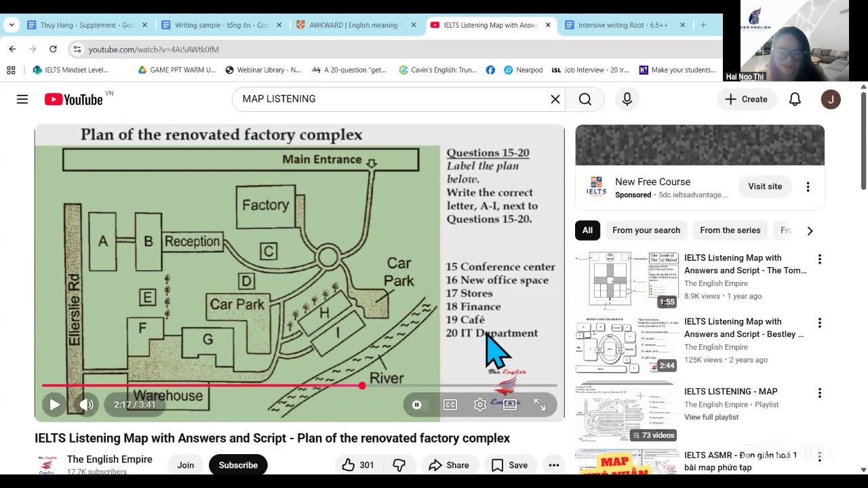
Task: Open options menu for Bestley video
Action: click(819, 323)
